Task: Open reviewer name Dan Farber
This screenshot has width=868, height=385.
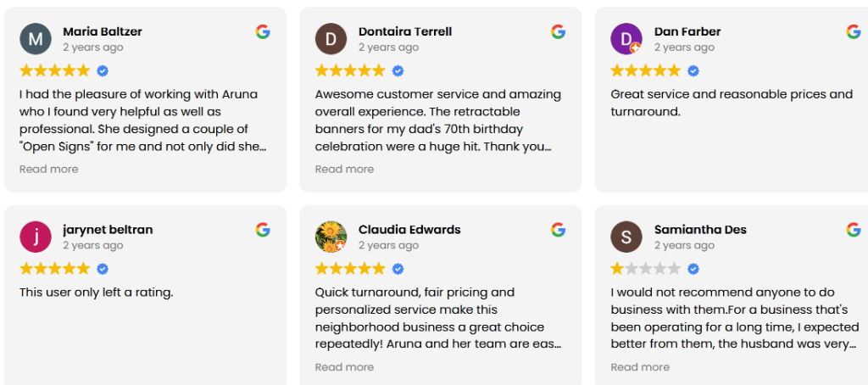Action: [x=687, y=31]
